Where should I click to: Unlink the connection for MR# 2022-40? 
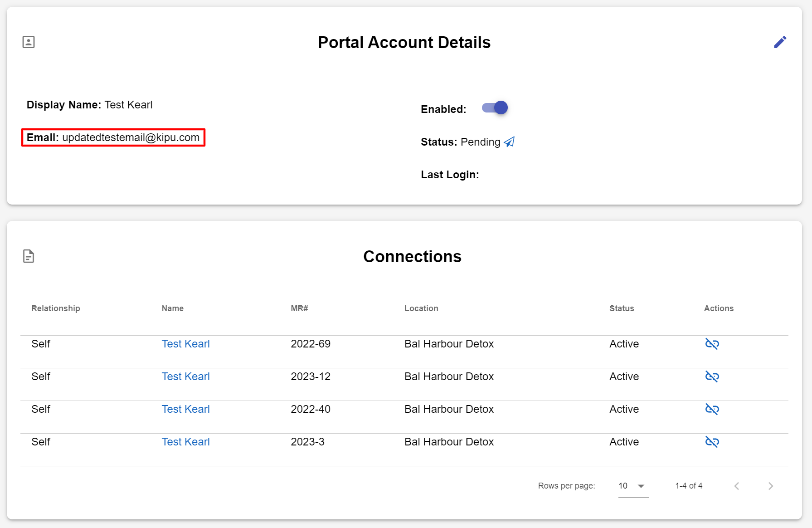pos(712,409)
